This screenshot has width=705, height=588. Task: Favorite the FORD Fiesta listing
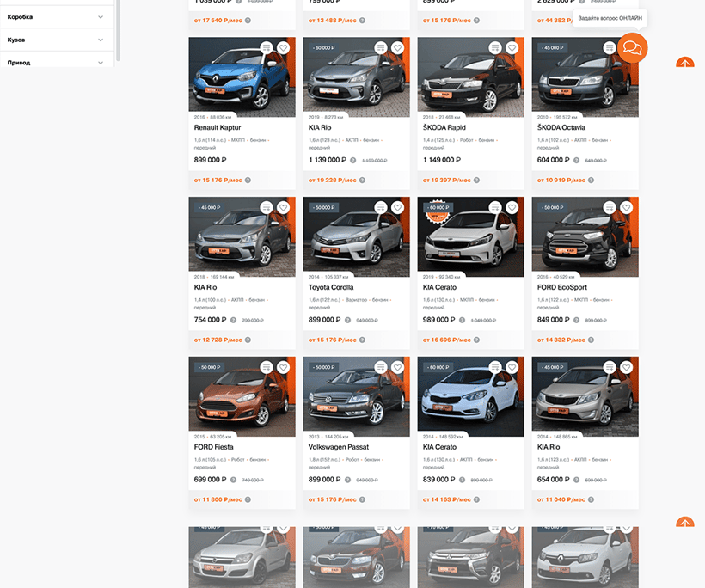point(283,367)
